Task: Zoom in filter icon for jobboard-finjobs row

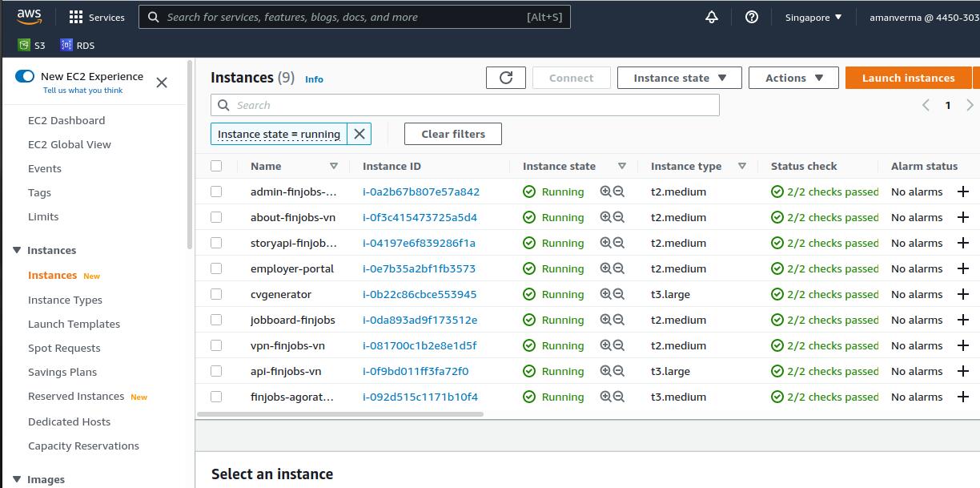Action: point(606,320)
